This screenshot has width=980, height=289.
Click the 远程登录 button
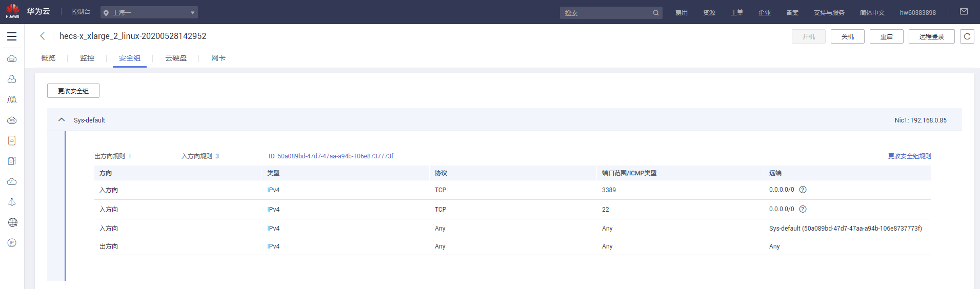click(931, 36)
